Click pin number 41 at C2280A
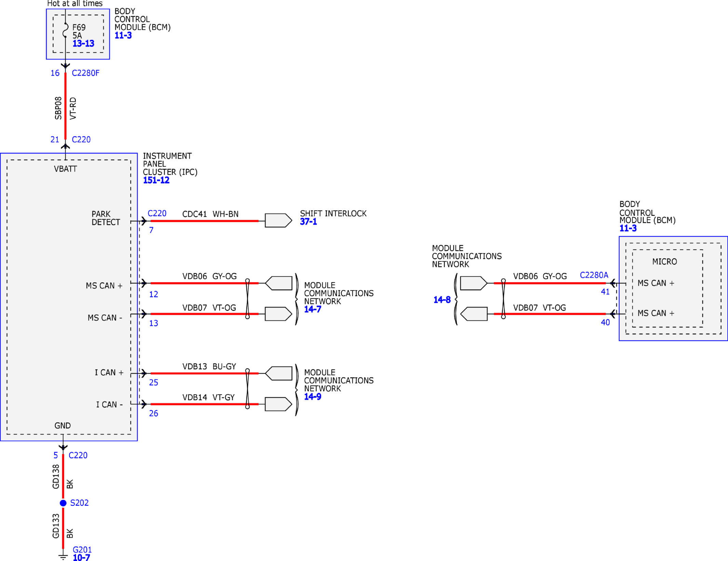 pyautogui.click(x=605, y=292)
